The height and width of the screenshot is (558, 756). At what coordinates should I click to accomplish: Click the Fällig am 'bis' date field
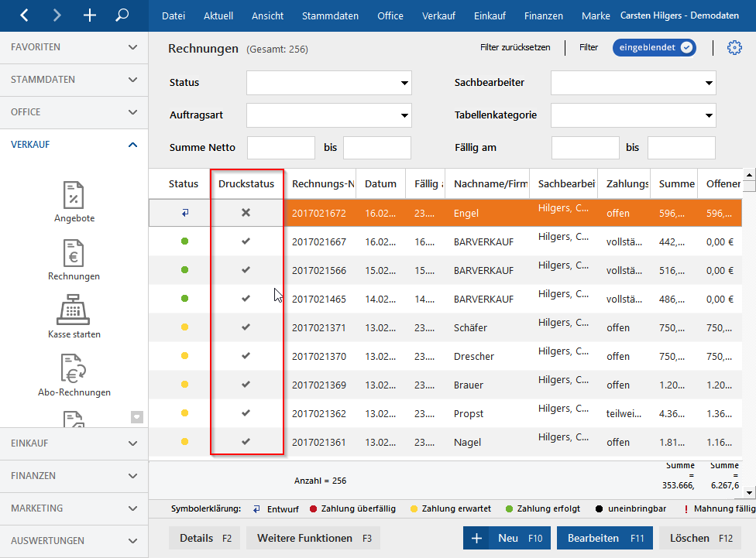click(x=682, y=148)
